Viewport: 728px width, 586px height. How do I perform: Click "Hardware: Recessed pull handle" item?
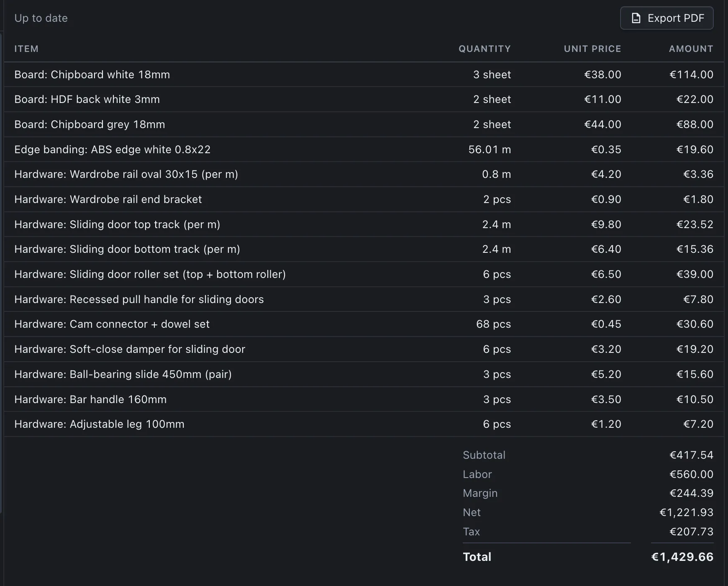click(x=139, y=299)
